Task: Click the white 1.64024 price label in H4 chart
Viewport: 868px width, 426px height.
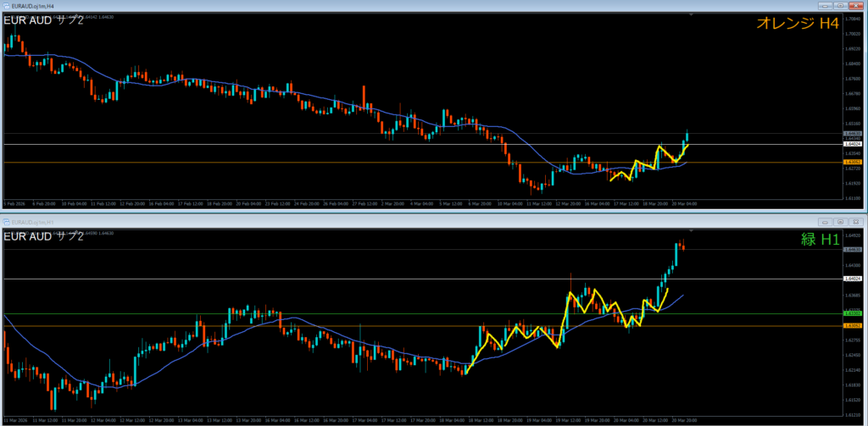Action: [x=853, y=145]
